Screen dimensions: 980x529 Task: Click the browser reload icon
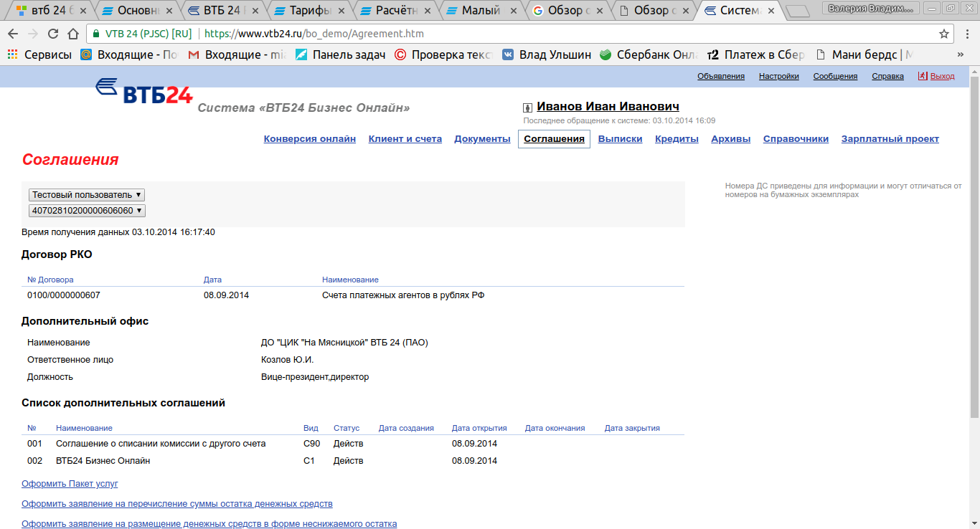[53, 34]
